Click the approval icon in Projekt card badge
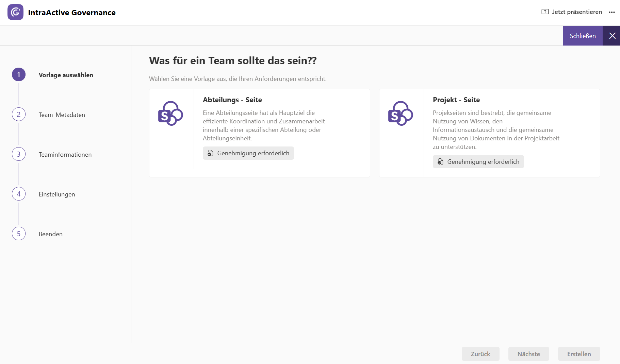 [441, 162]
